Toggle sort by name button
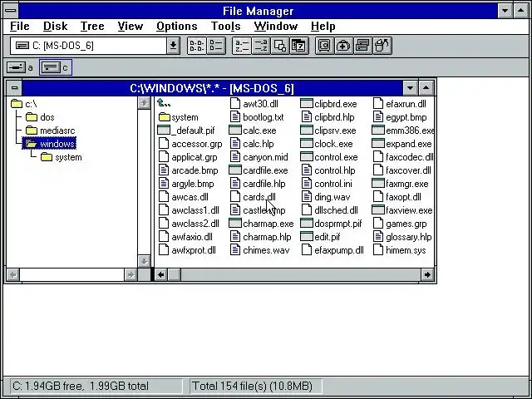The width and height of the screenshot is (532, 399). point(242,46)
